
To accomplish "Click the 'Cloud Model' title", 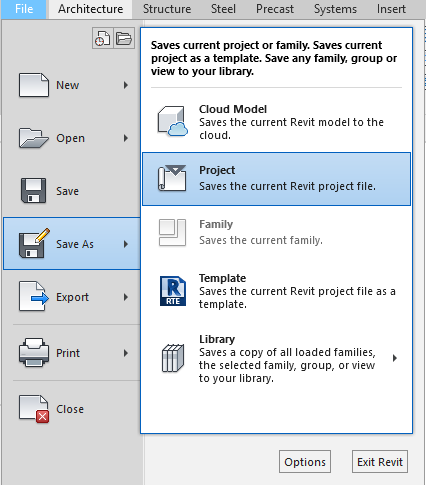I will coord(233,109).
